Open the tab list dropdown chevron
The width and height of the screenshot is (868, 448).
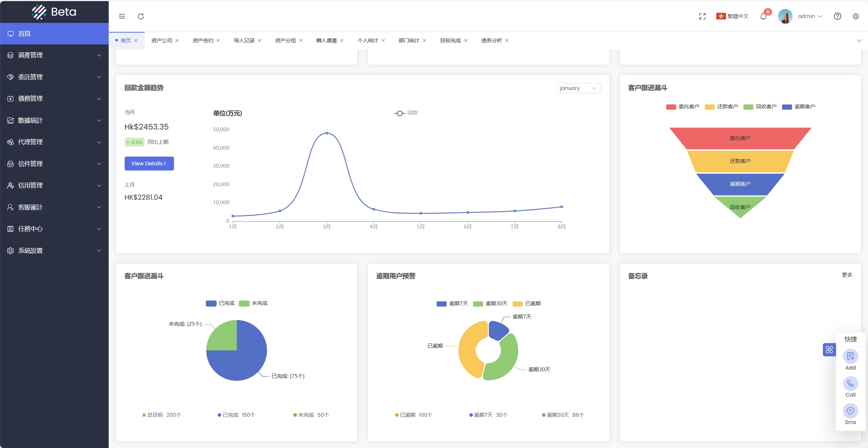(x=859, y=41)
